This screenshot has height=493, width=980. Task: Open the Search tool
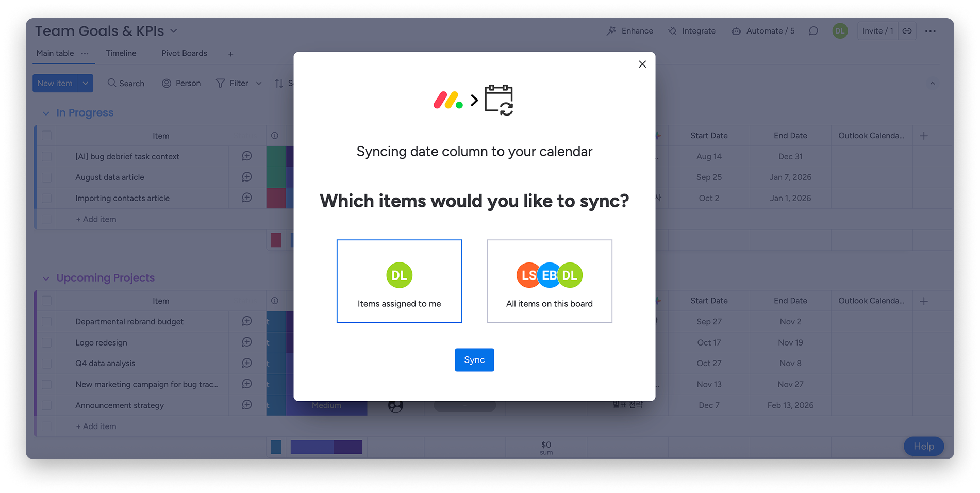coord(126,83)
